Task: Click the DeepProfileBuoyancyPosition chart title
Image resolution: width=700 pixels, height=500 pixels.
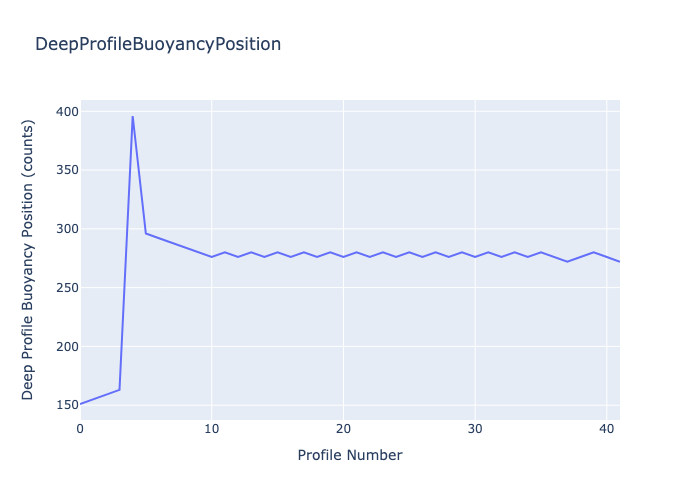Action: 158,44
